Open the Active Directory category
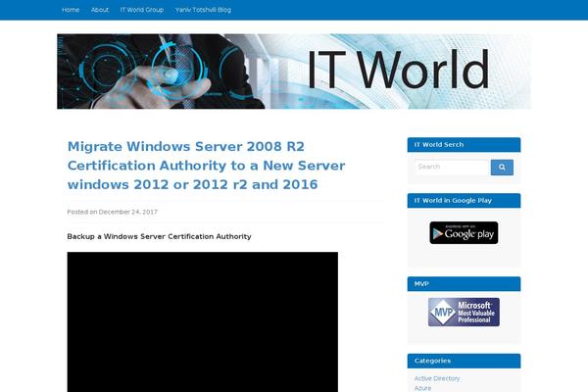This screenshot has height=392, width=588. point(437,378)
